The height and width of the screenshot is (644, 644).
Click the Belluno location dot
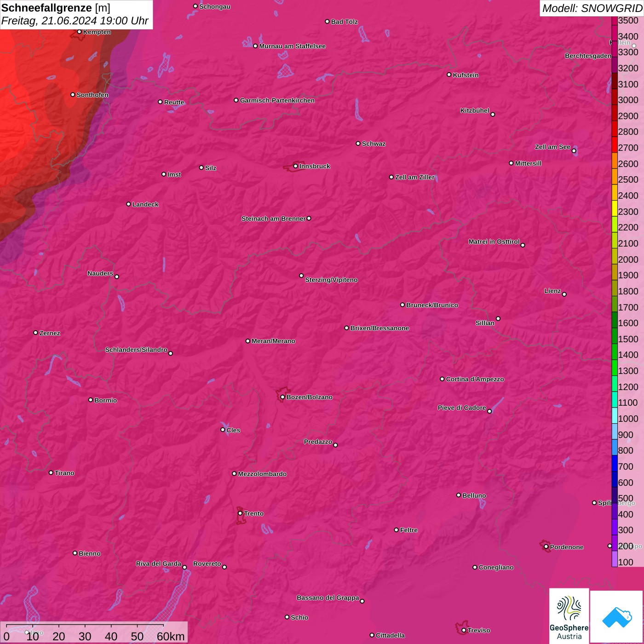[x=458, y=495]
